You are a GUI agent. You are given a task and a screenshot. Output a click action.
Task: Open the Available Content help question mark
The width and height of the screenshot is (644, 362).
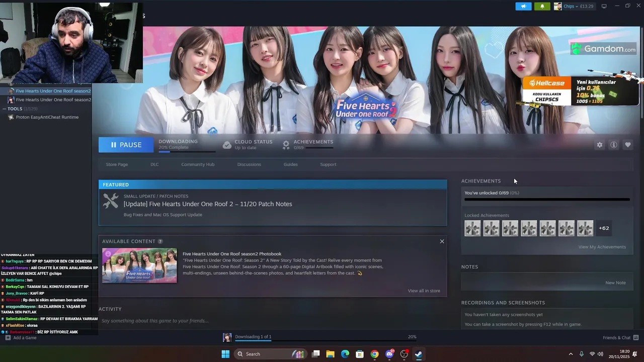(x=160, y=241)
